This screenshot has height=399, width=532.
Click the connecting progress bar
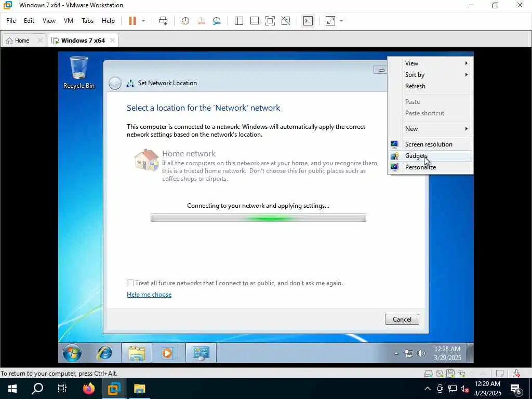click(258, 218)
